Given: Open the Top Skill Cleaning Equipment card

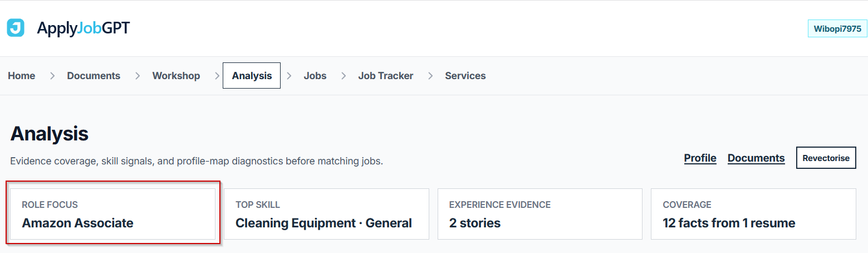Looking at the screenshot, I should pos(326,214).
